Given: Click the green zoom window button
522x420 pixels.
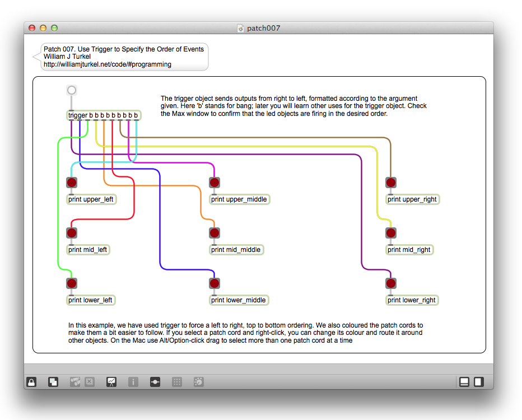Looking at the screenshot, I should (x=54, y=28).
